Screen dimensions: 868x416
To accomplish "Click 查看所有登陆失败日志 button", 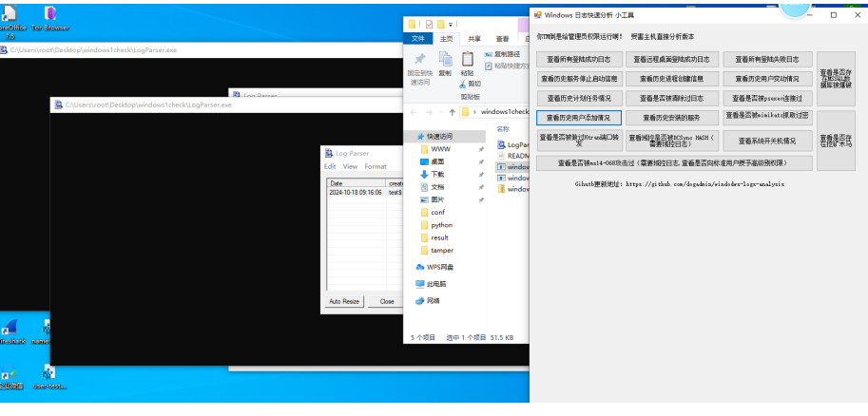I will click(768, 59).
